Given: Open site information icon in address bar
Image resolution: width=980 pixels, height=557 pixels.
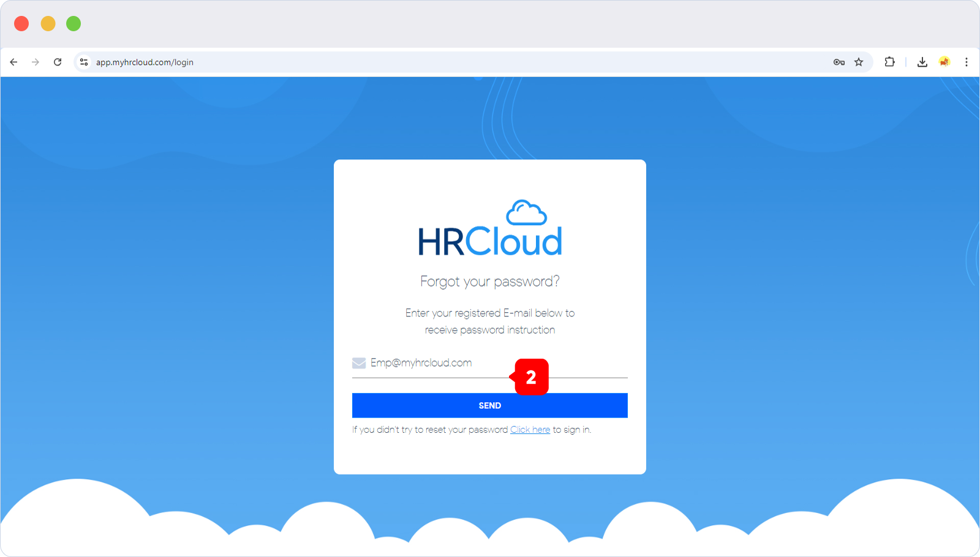Looking at the screenshot, I should [84, 62].
